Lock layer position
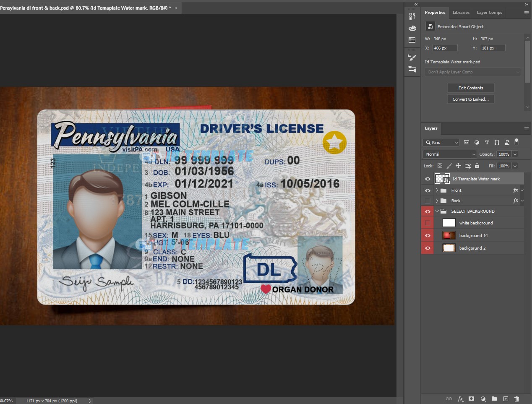This screenshot has width=532, height=404. pyautogui.click(x=458, y=166)
